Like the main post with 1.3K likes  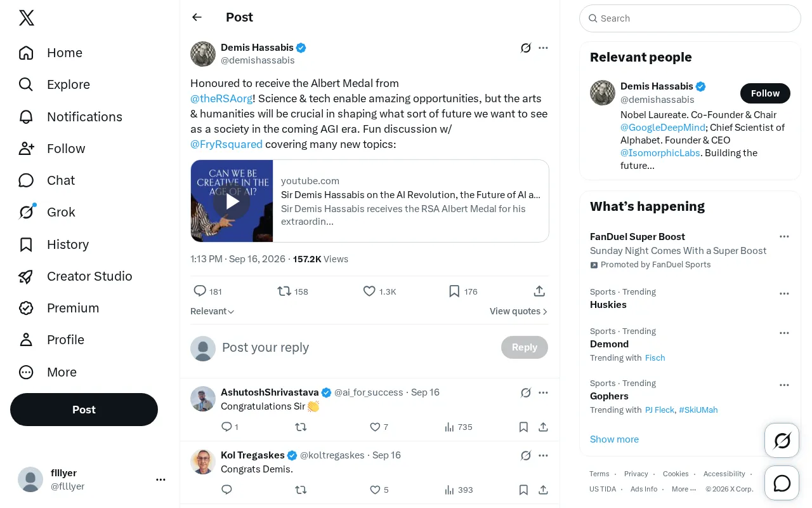point(369,291)
